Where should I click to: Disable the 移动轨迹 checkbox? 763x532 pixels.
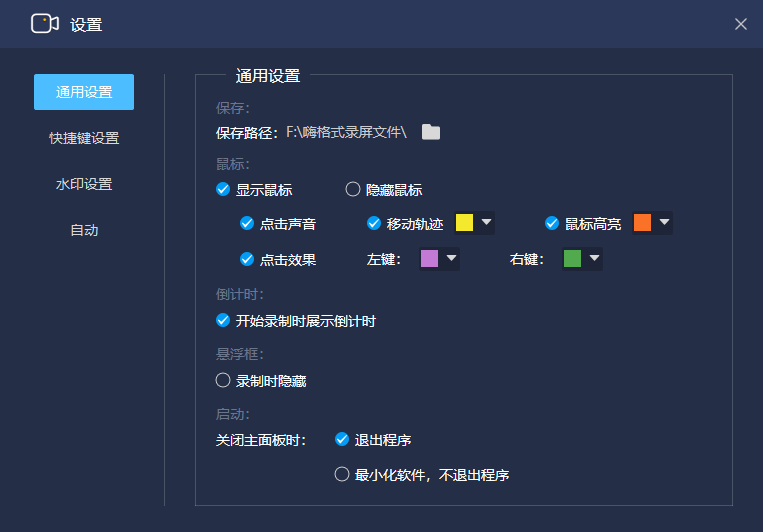[374, 223]
